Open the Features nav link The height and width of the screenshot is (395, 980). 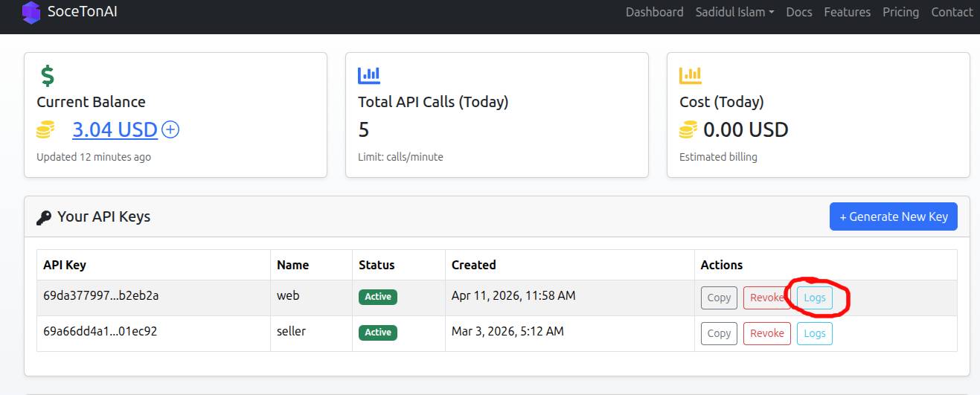(847, 12)
